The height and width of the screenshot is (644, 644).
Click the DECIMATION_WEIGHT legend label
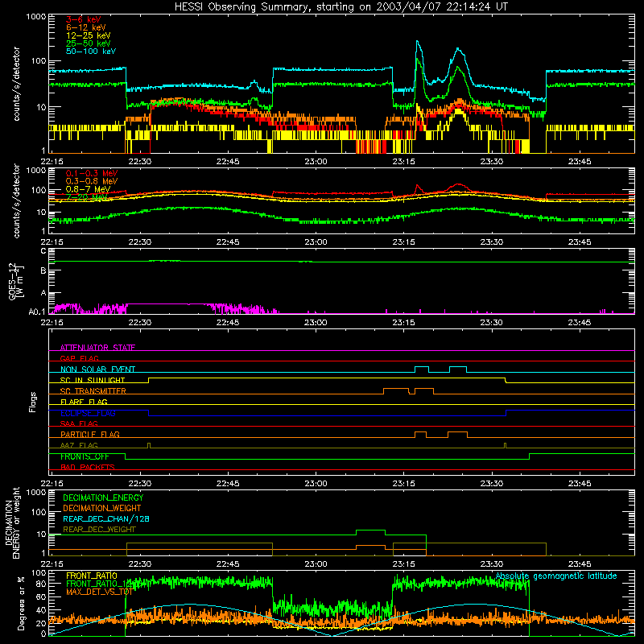(102, 509)
